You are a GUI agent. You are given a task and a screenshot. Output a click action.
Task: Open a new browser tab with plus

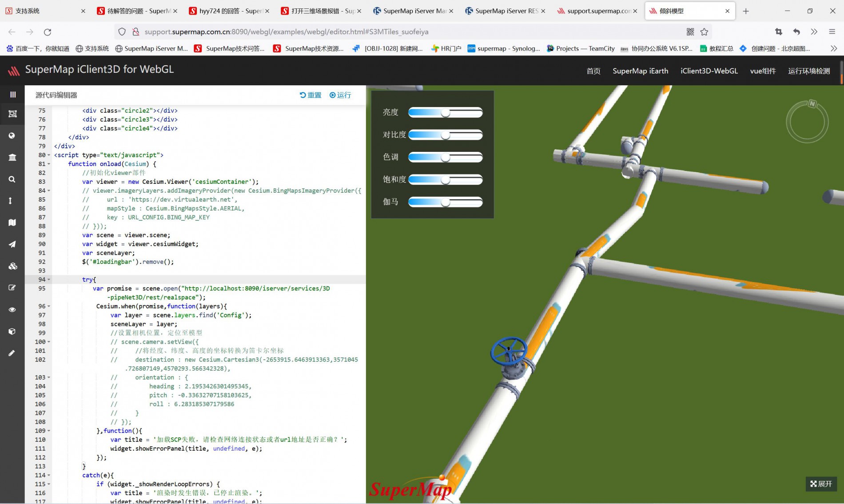click(x=746, y=11)
